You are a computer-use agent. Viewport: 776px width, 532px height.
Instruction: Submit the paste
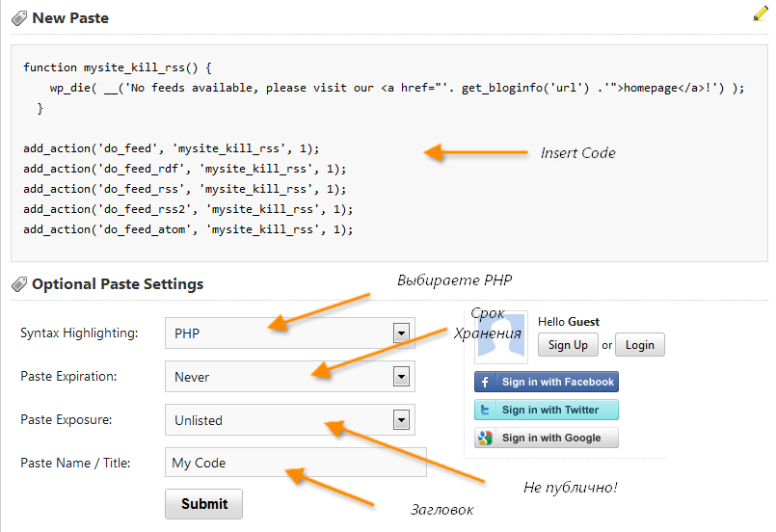204,504
